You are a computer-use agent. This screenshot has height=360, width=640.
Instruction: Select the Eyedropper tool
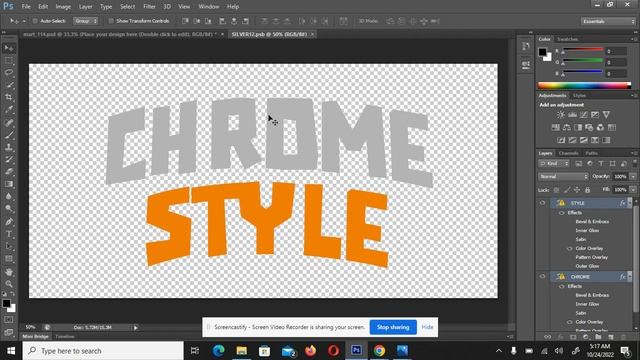pyautogui.click(x=9, y=109)
